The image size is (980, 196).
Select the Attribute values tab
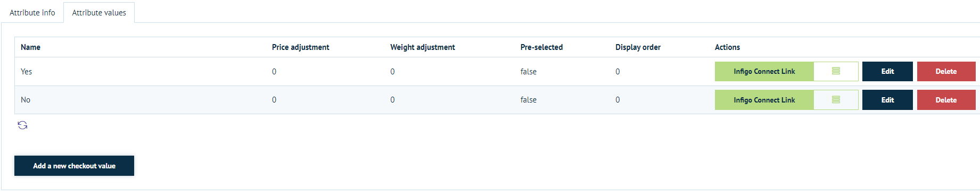point(99,13)
